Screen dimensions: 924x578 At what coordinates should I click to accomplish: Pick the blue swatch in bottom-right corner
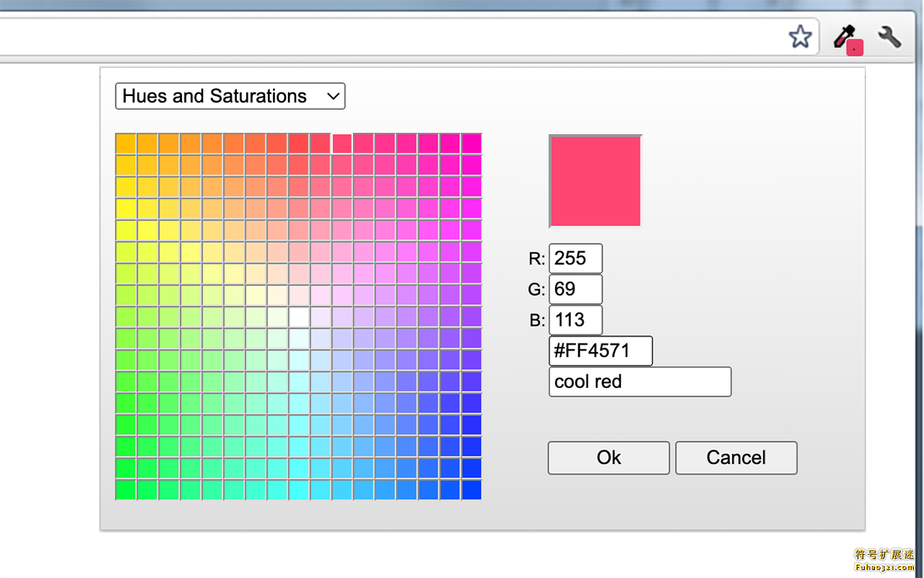pyautogui.click(x=472, y=490)
